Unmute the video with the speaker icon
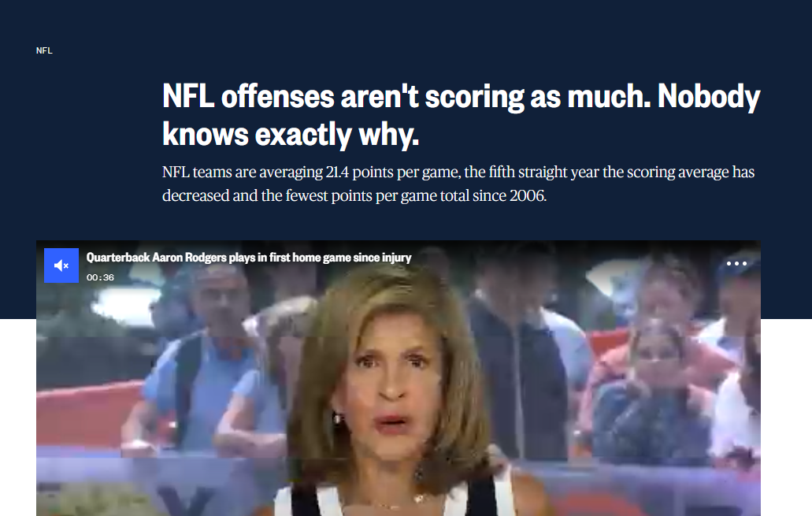812x516 pixels. (x=61, y=265)
